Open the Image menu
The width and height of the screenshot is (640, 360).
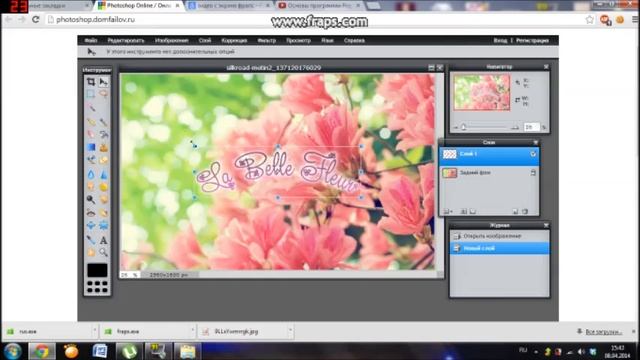[171, 40]
